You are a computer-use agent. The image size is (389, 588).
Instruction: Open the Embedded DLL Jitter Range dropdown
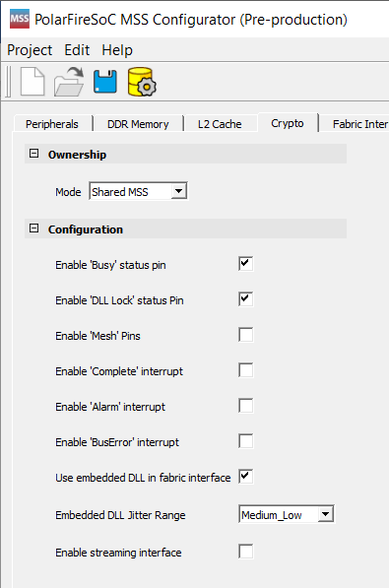coord(287,514)
